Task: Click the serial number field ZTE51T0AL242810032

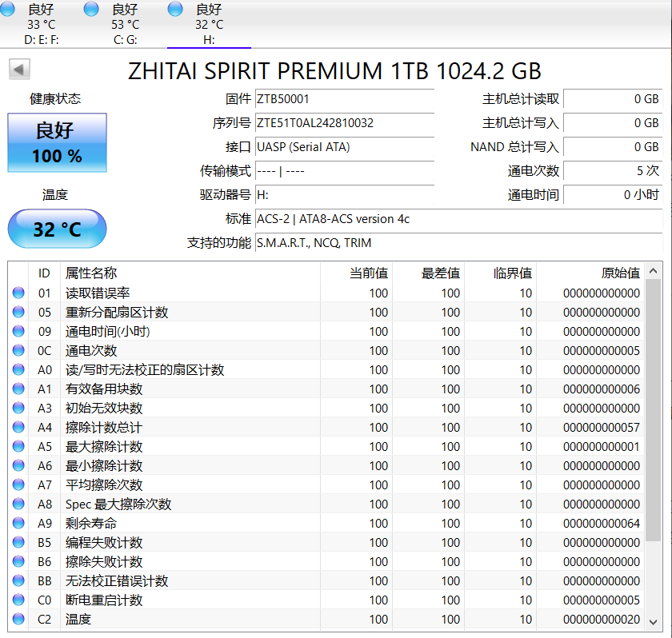Action: coord(345,123)
